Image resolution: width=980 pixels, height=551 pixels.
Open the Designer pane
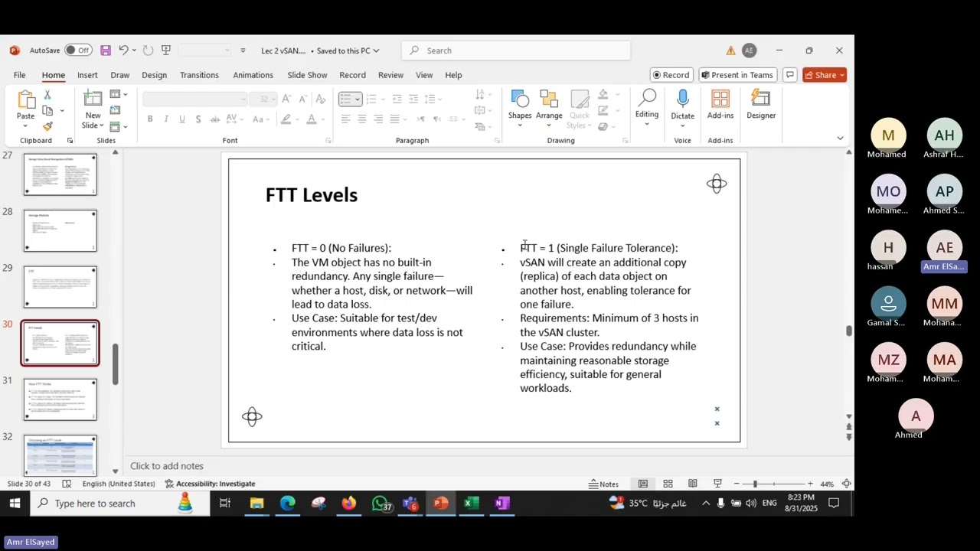tap(761, 105)
